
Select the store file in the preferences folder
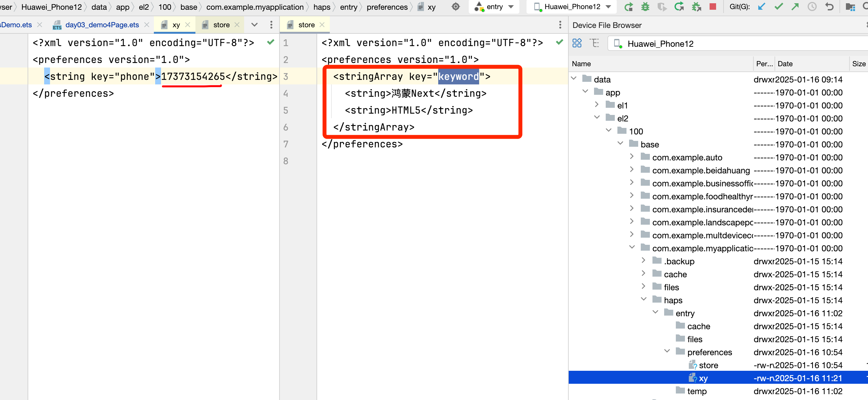[708, 365]
